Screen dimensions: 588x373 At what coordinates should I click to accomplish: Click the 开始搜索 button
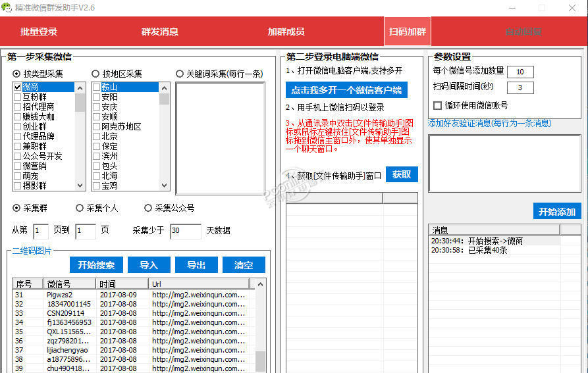tap(96, 265)
